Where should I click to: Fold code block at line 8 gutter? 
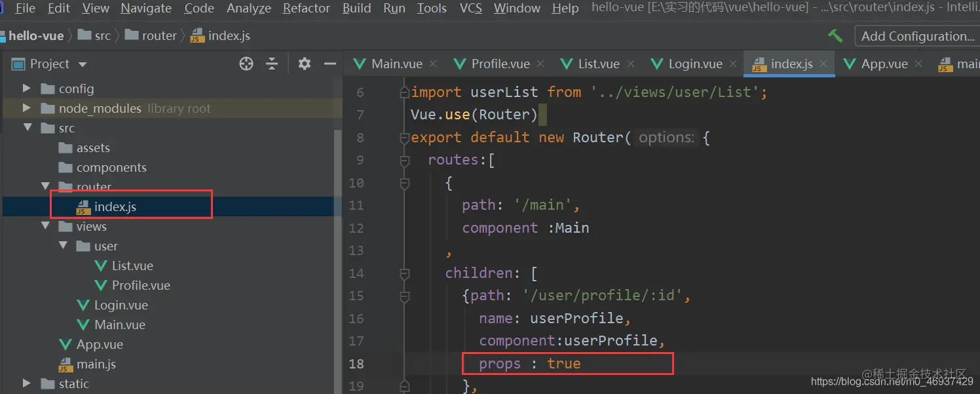coord(404,138)
